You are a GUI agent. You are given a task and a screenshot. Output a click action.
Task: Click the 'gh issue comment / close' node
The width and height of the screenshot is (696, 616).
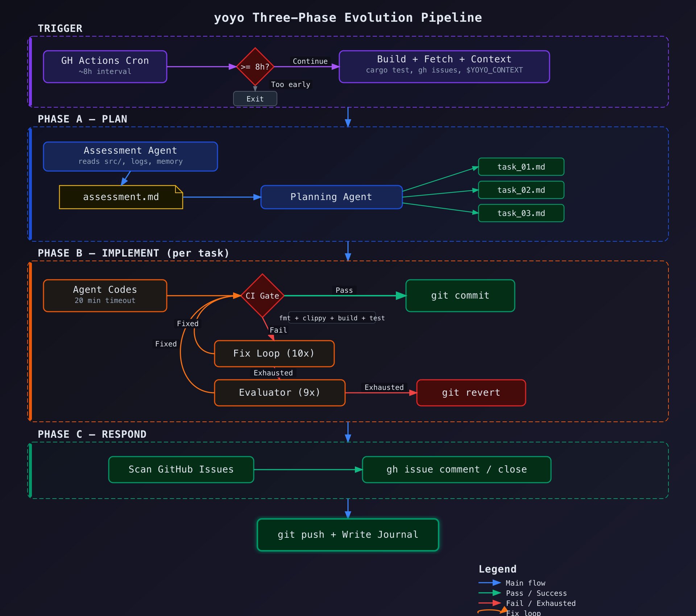pyautogui.click(x=457, y=470)
